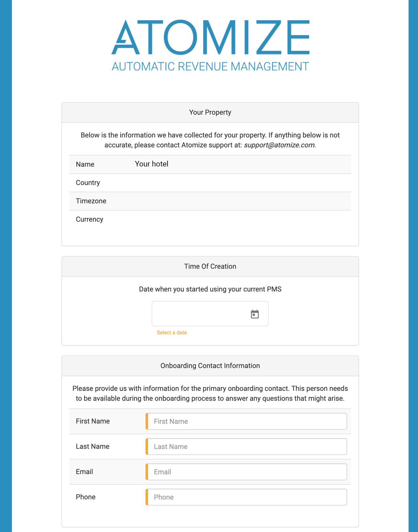Focus the PMS start date field
The height and width of the screenshot is (532, 418).
(x=199, y=314)
